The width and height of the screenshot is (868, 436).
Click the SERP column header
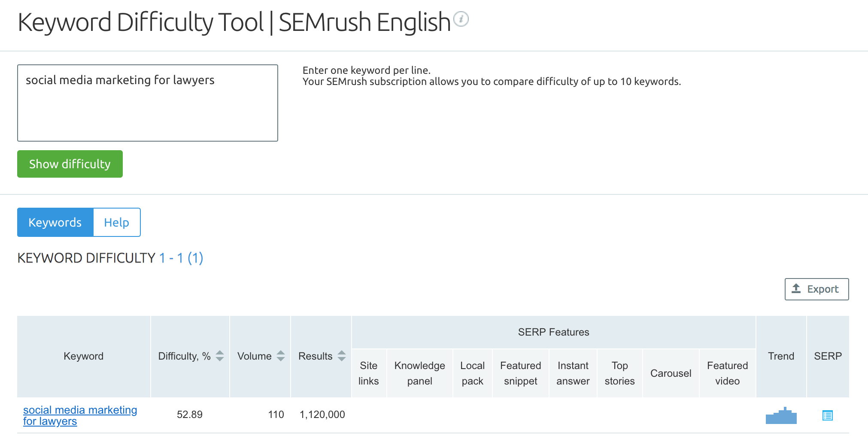828,356
